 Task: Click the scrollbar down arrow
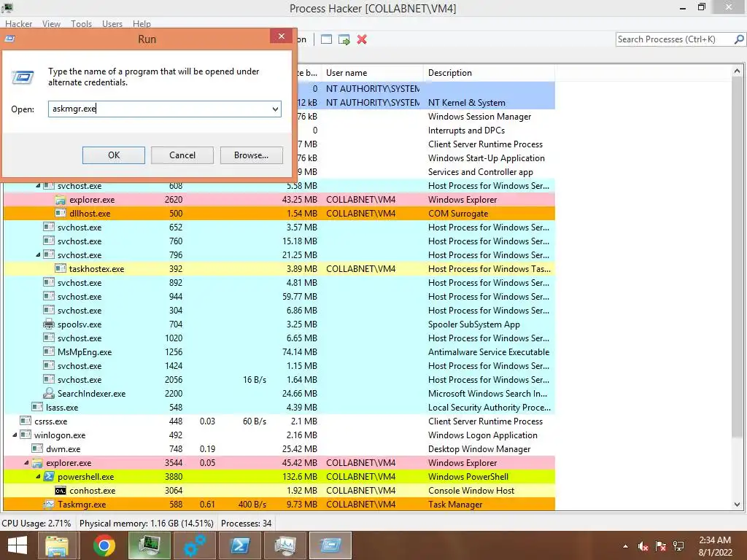(x=737, y=505)
